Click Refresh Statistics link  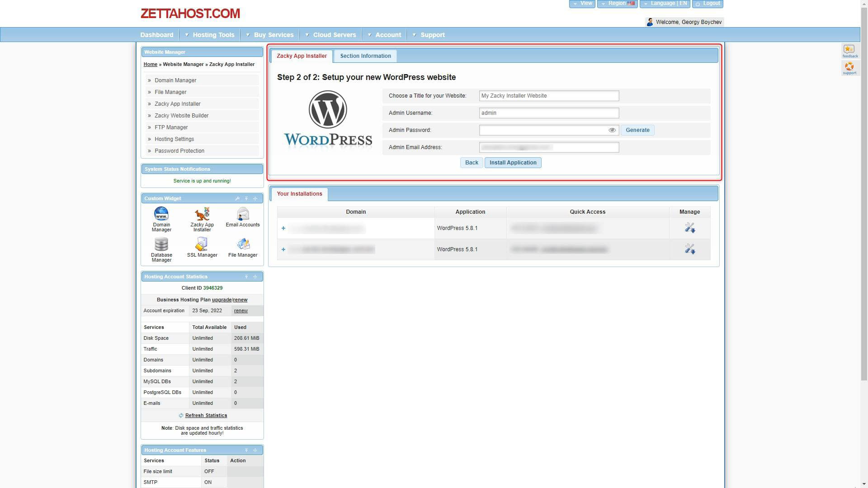click(x=206, y=415)
